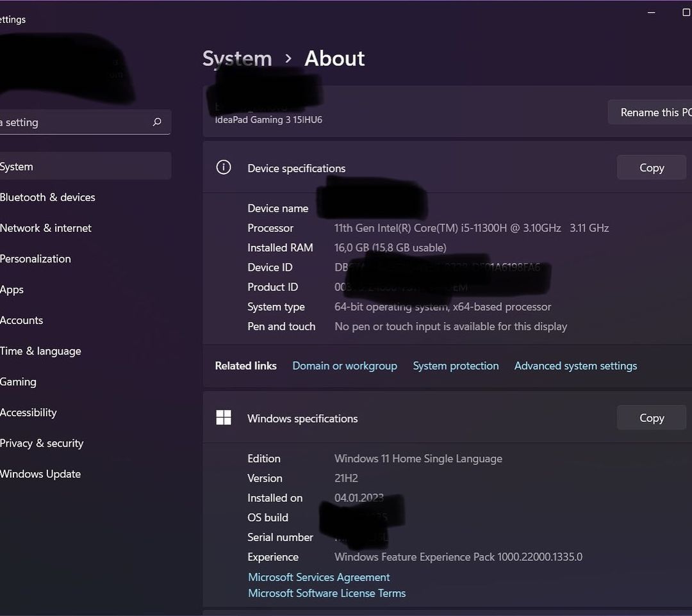
Task: Click the Pen and touch label
Action: [x=281, y=327]
